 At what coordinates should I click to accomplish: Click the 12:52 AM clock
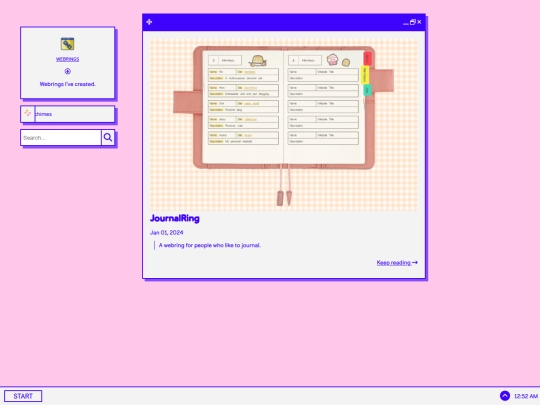526,396
